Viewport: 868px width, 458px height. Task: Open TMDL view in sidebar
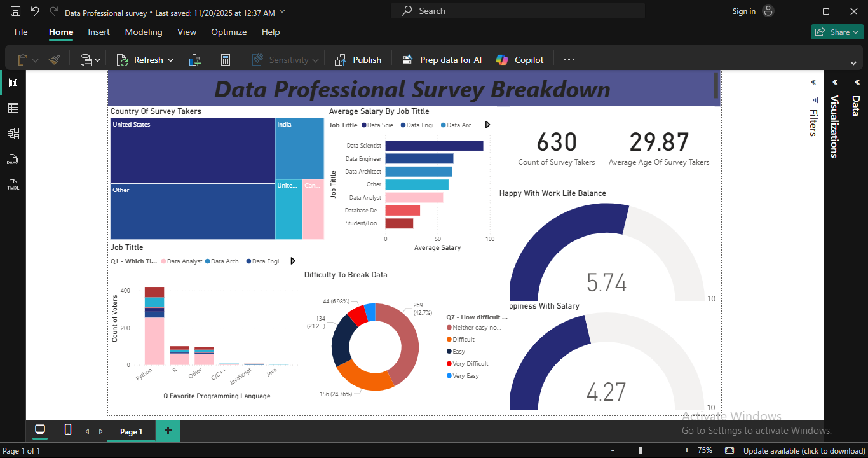13,185
